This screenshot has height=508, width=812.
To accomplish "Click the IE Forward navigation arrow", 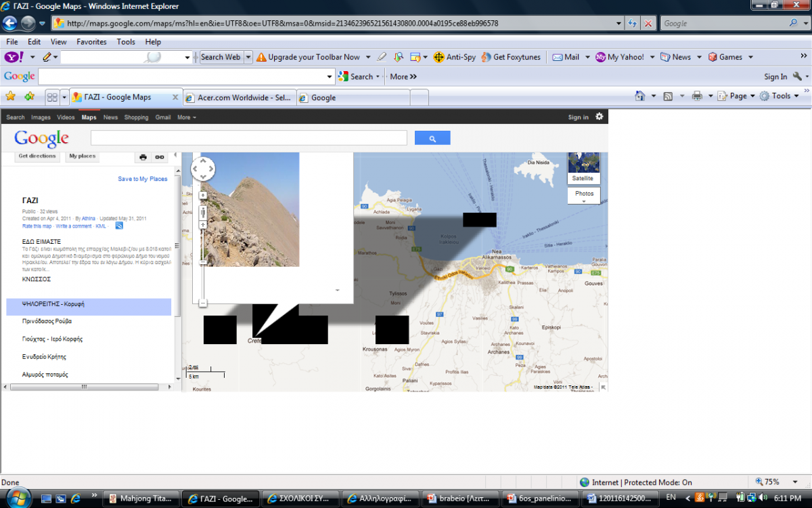I will tap(28, 23).
